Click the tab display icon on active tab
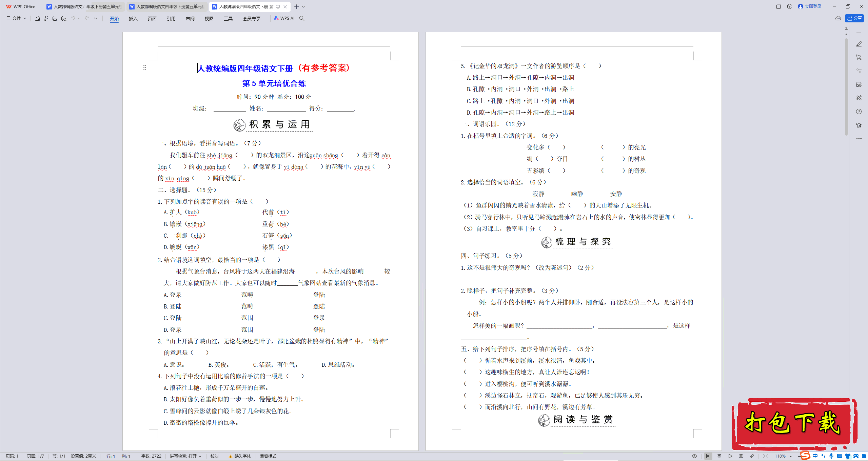Viewport: 868px width, 461px height. pos(278,7)
